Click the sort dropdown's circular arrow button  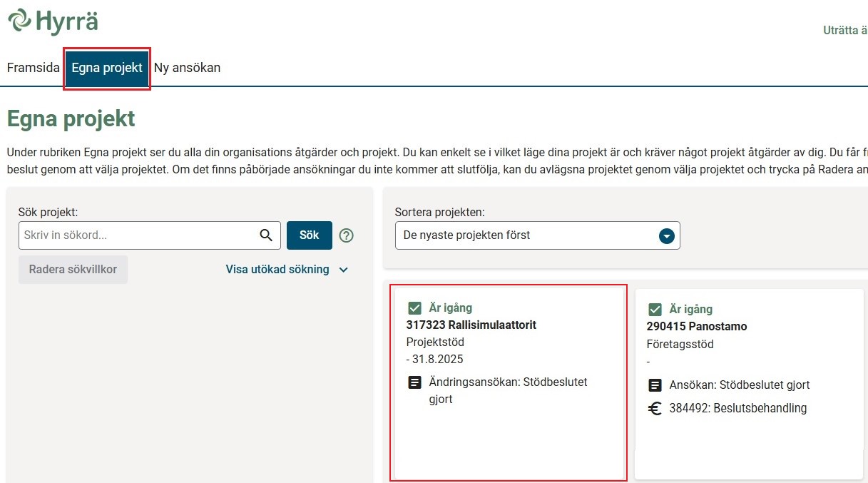tap(666, 235)
